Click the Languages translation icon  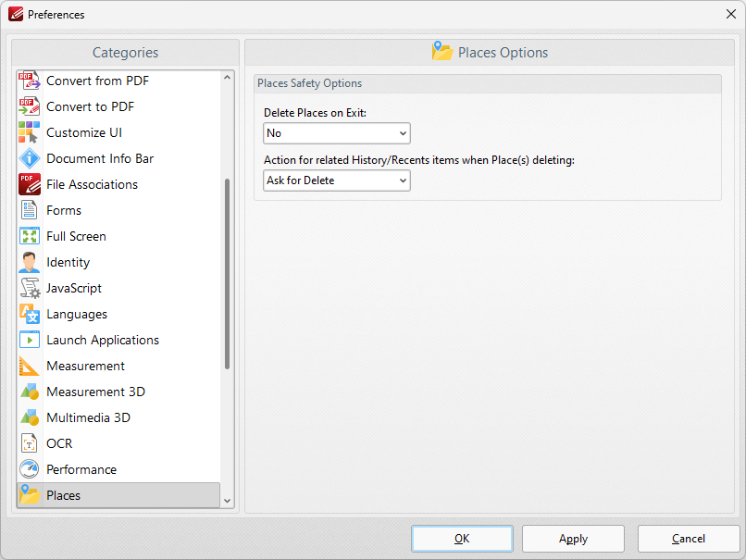(x=30, y=314)
